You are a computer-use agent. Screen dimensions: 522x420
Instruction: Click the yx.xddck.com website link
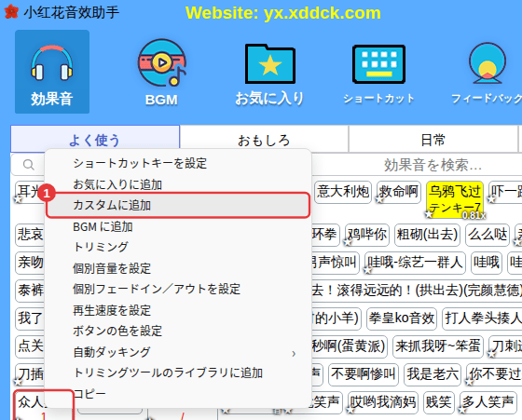[x=323, y=13]
